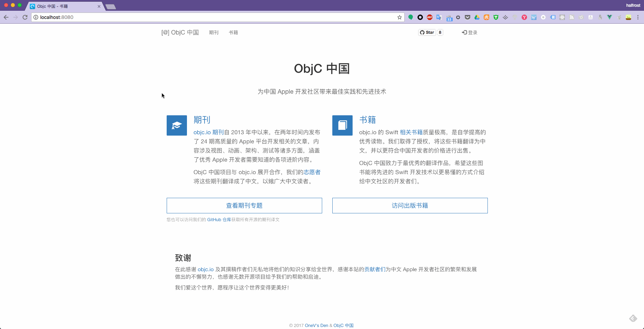
Task: Click the GitHub Star button
Action: tap(427, 32)
